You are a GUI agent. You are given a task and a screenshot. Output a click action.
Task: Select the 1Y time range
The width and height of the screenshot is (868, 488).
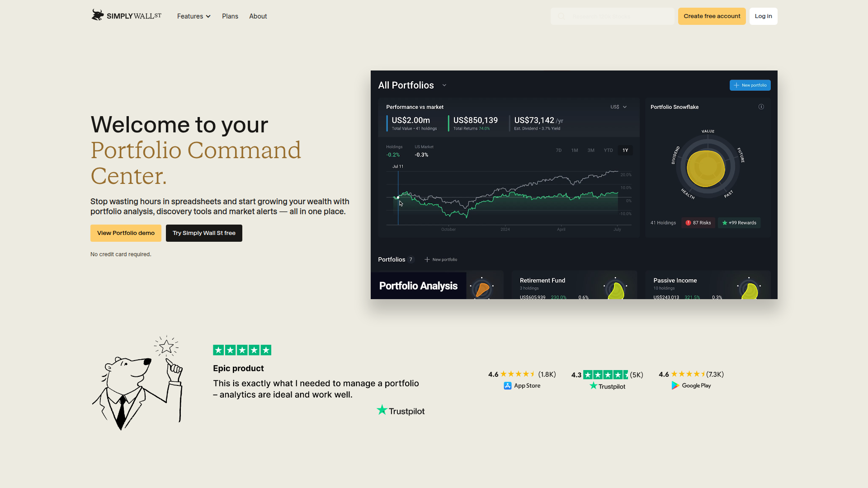[x=625, y=150]
